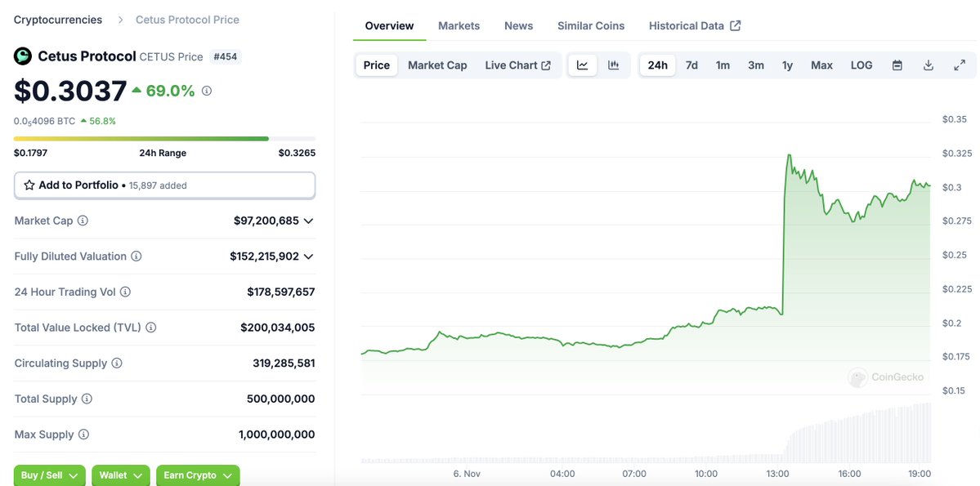Expand Market Cap value chevron
The height and width of the screenshot is (486, 980).
click(x=308, y=221)
